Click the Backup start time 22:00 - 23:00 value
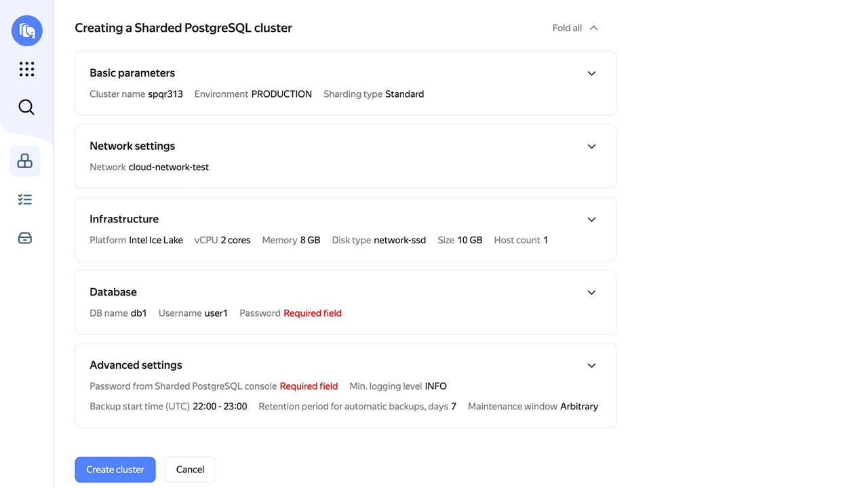The height and width of the screenshot is (488, 868). pyautogui.click(x=220, y=406)
